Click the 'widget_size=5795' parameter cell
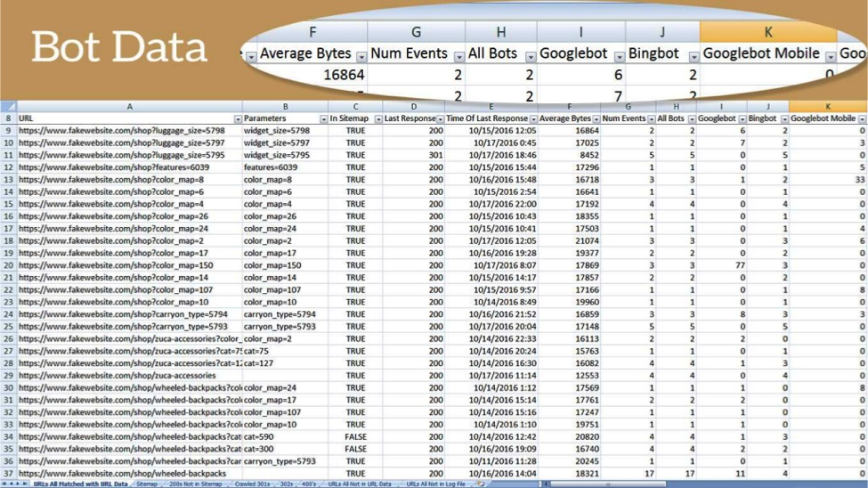This screenshot has width=868, height=488. (x=285, y=155)
